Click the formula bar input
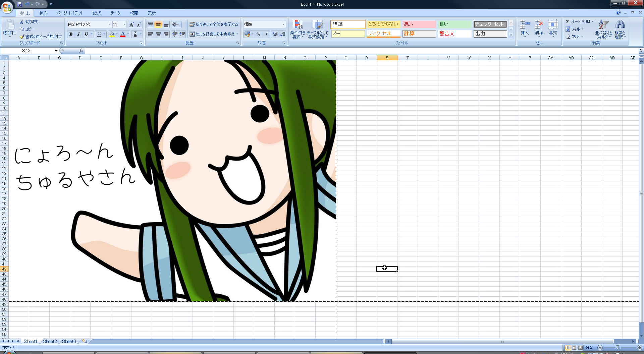The image size is (644, 354). (x=362, y=51)
